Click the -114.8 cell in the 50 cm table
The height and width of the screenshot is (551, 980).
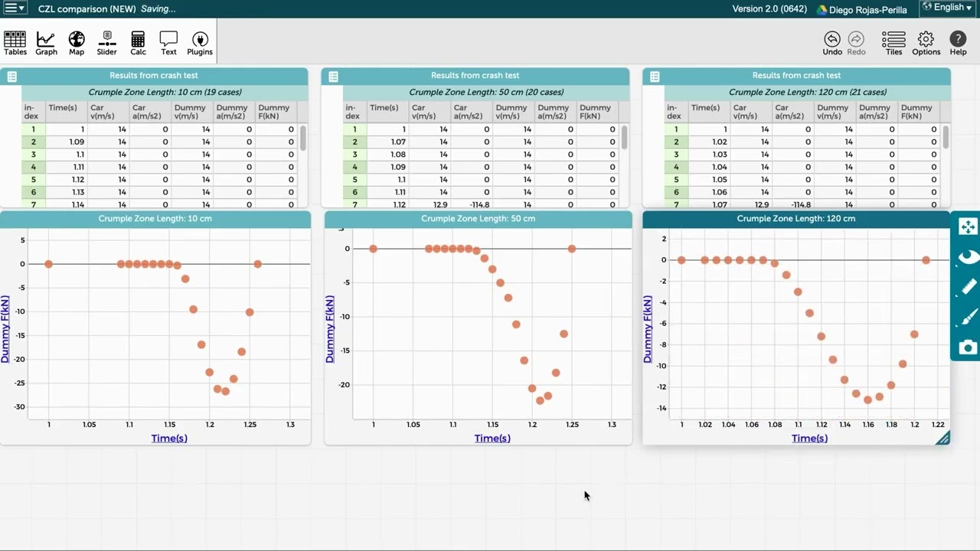(472, 205)
